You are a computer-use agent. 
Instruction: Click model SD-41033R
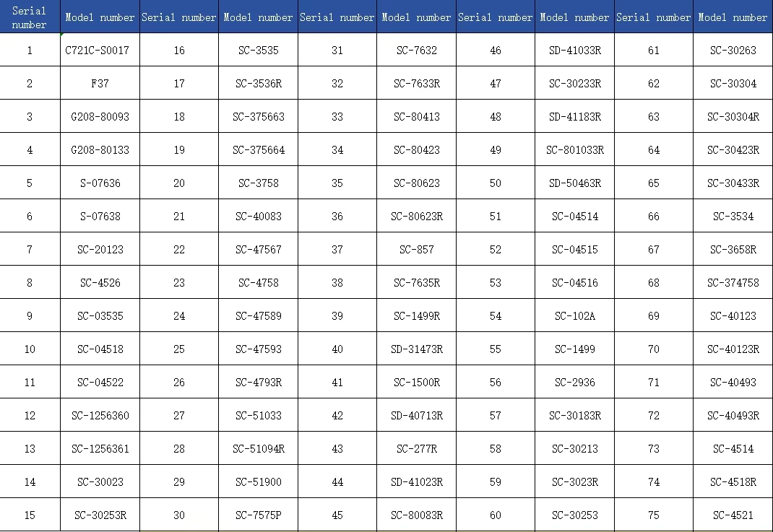575,50
